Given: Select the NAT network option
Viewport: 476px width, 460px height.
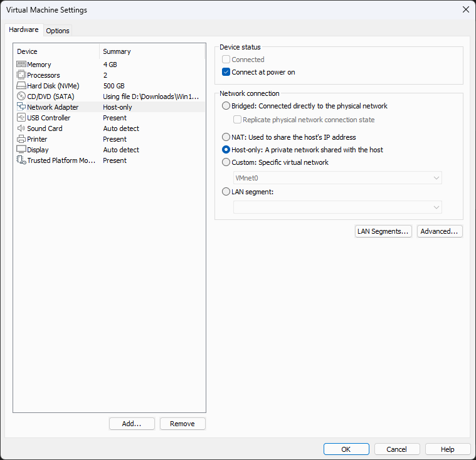Looking at the screenshot, I should (226, 137).
